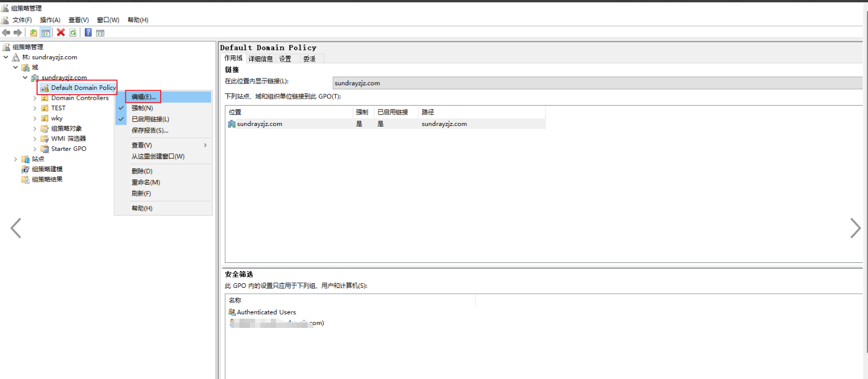Choose 编辑(E)... from the context menu

click(x=144, y=97)
